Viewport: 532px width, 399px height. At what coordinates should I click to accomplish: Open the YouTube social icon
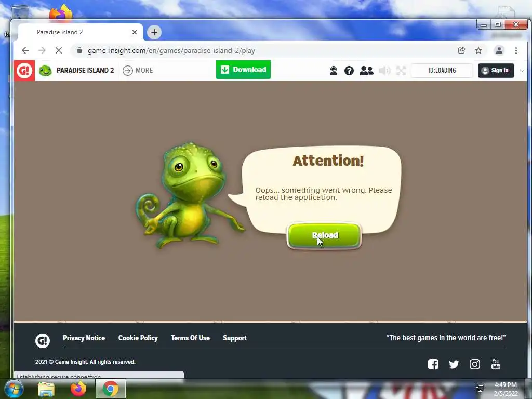click(496, 364)
